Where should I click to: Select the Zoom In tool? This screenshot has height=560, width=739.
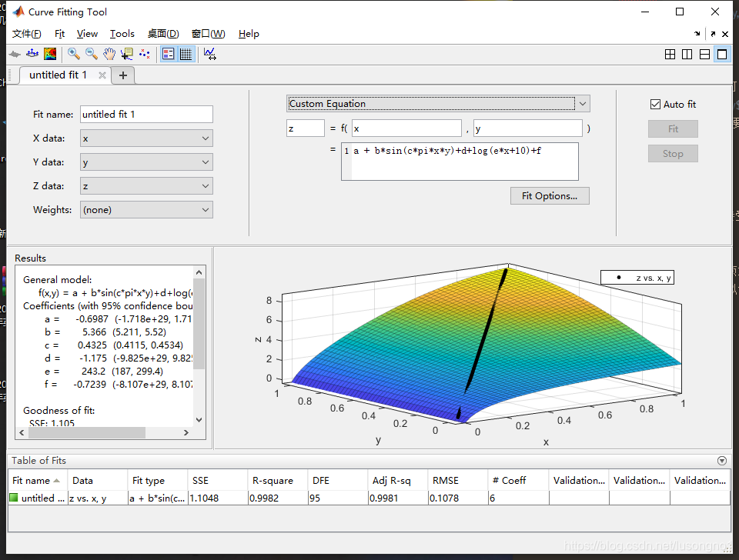74,54
